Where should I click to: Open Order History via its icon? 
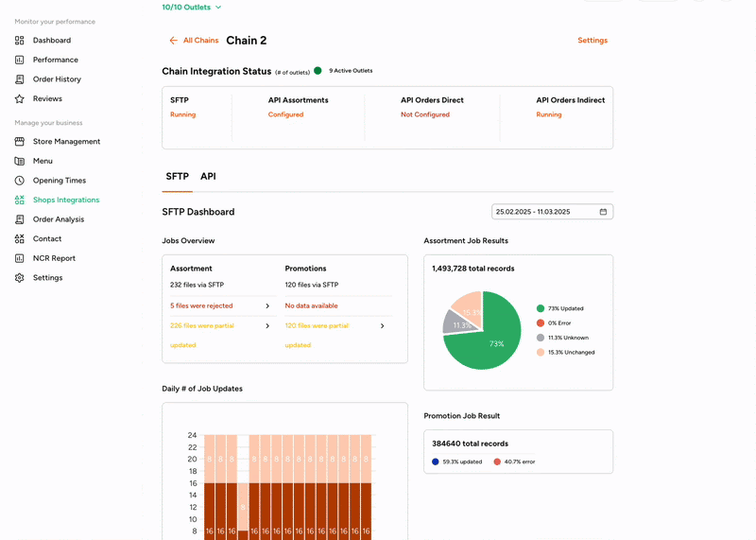click(20, 79)
